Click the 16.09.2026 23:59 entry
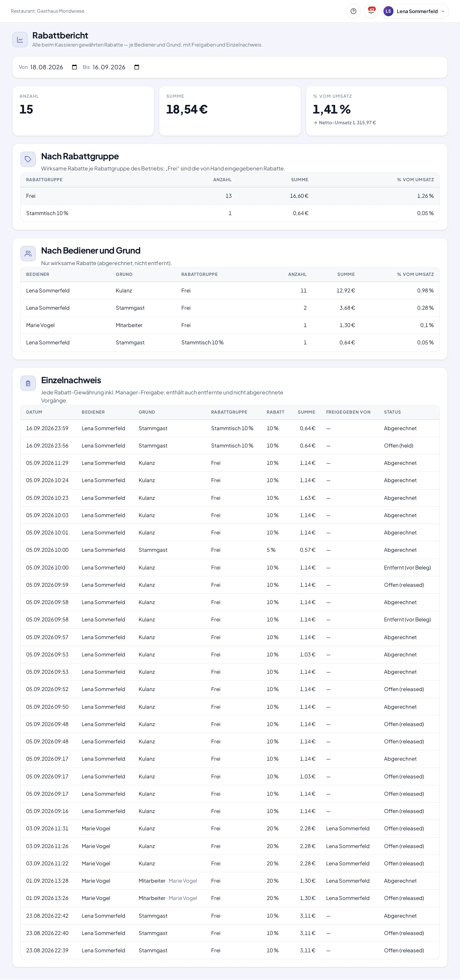The image size is (460, 980). 230,428
